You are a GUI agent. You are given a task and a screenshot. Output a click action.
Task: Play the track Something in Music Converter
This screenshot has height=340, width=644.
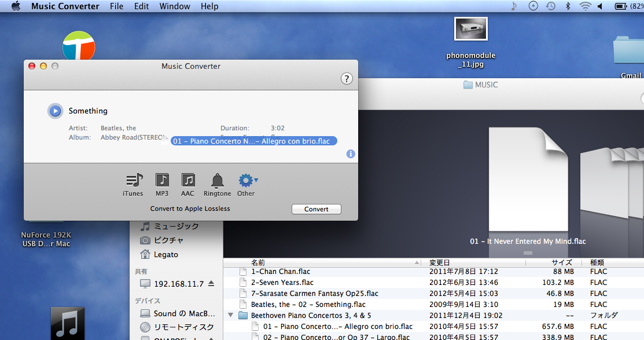tap(55, 111)
